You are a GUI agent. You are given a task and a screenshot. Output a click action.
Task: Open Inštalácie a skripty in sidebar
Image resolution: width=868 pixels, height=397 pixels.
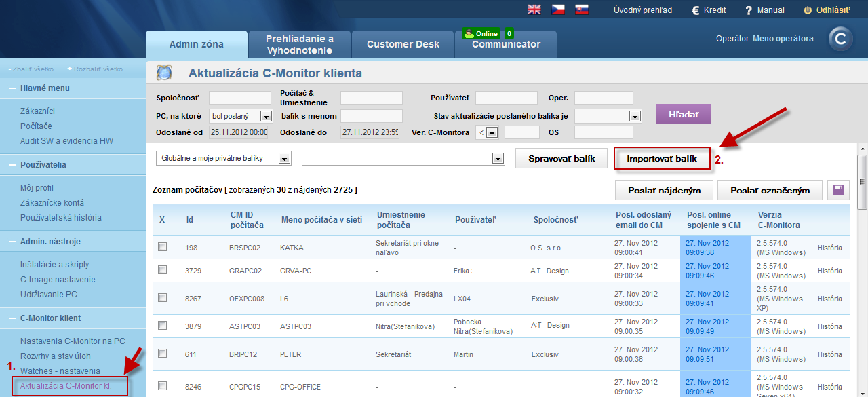(x=54, y=265)
